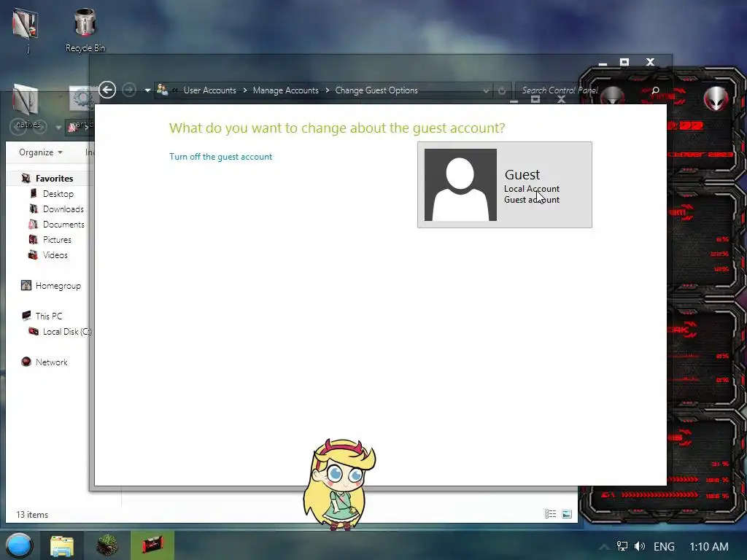
Task: Click the User Accounts icon in address bar
Action: pyautogui.click(x=163, y=90)
